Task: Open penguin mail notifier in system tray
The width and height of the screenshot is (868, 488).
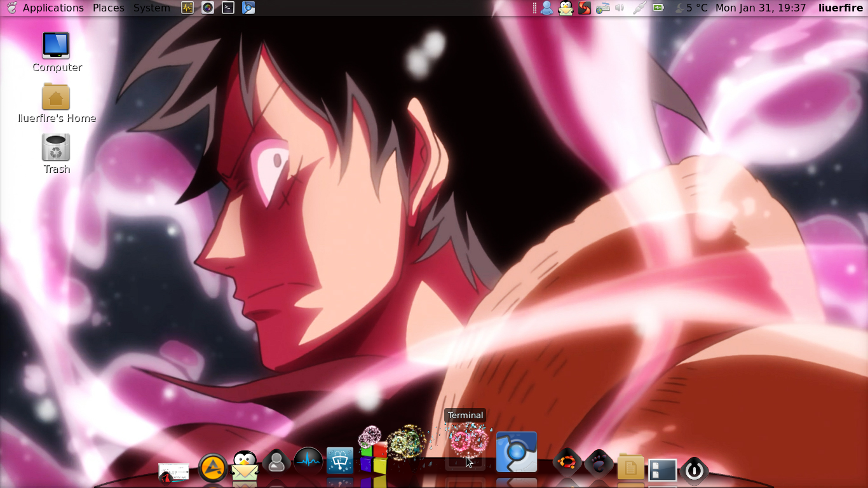Action: pyautogui.click(x=566, y=8)
